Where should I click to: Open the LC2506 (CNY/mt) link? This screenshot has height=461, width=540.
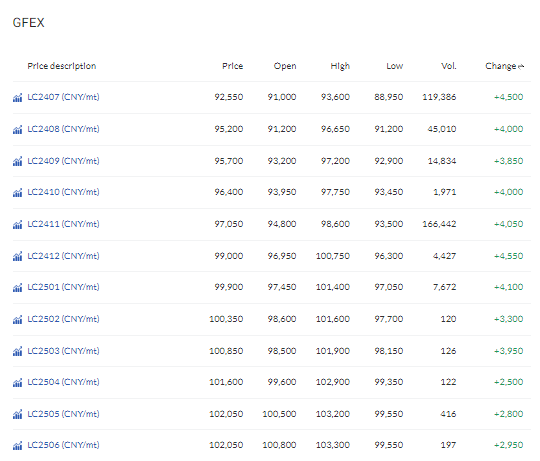tap(63, 445)
